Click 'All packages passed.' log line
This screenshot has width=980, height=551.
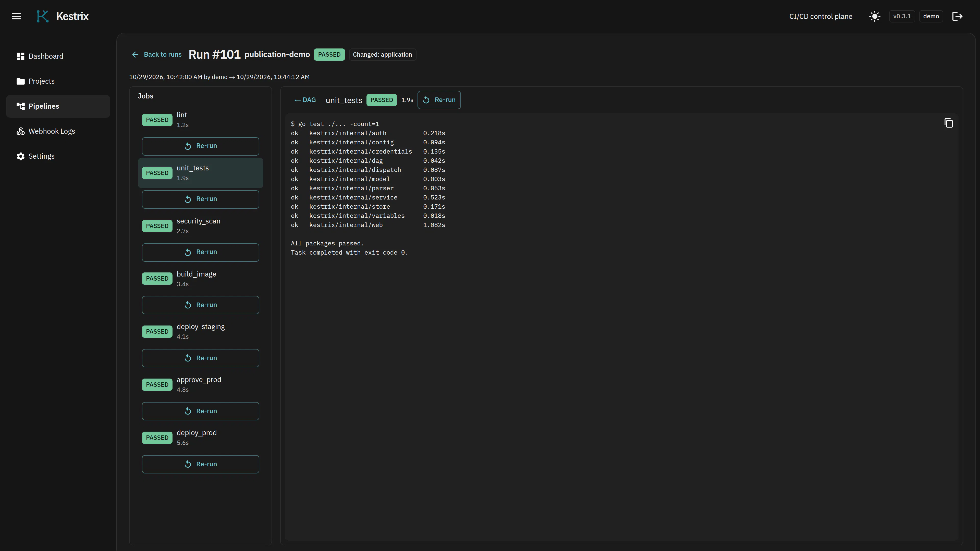327,243
